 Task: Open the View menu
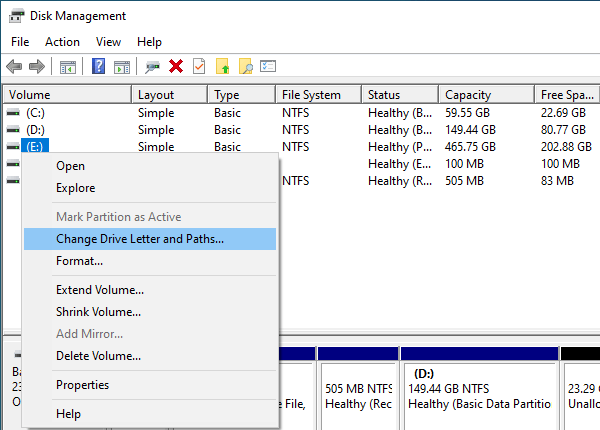[108, 42]
